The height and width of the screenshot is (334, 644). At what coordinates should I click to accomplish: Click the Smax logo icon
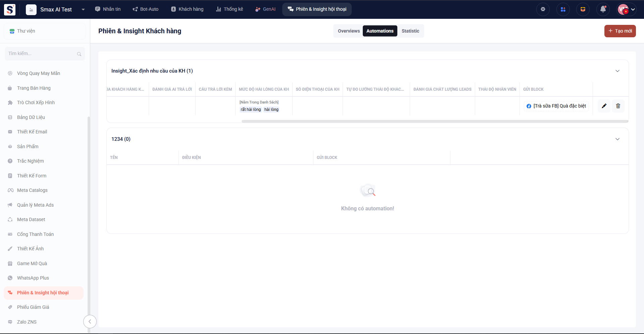click(10, 9)
